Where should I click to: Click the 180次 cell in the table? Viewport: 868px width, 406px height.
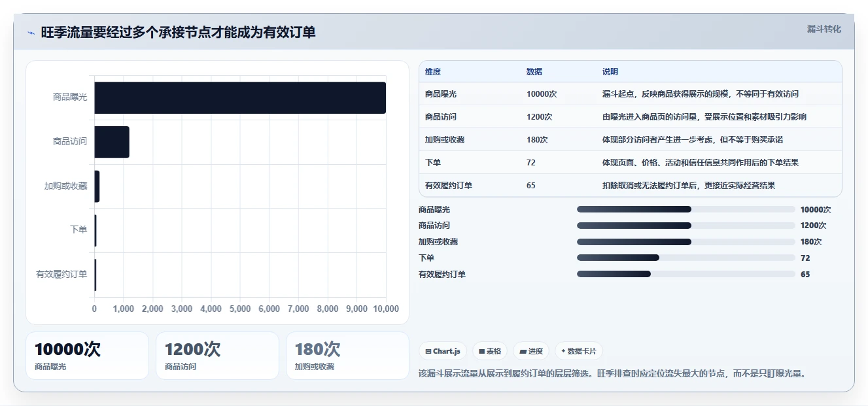point(537,140)
